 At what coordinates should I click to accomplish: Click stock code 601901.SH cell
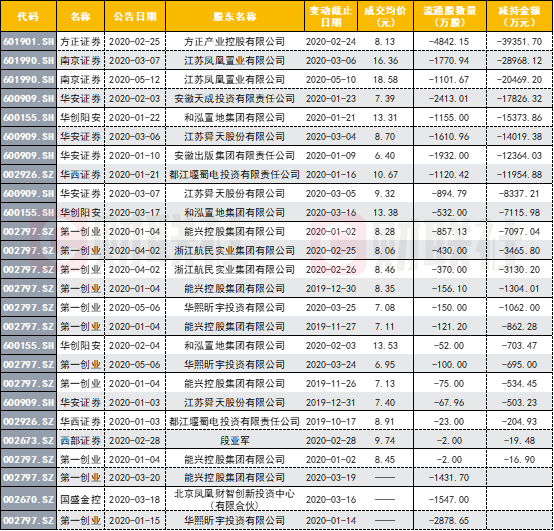[x=28, y=42]
